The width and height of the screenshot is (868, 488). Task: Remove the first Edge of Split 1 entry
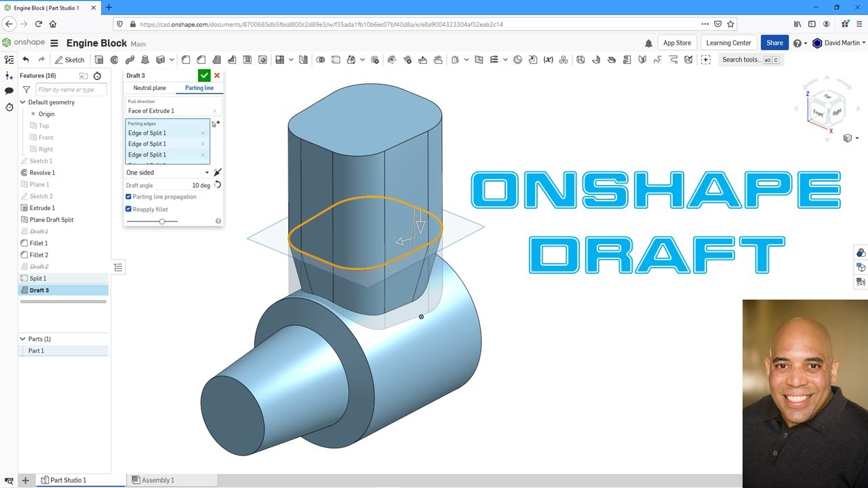coord(203,133)
